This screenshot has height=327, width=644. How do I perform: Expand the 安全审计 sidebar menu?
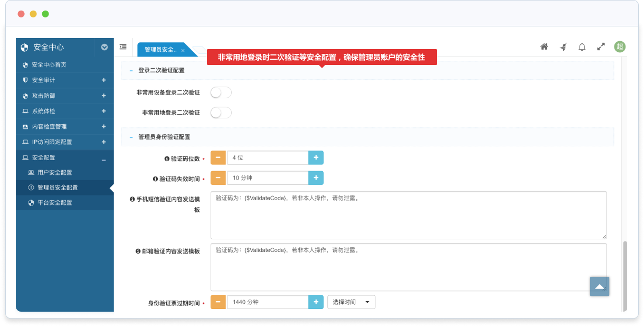pos(103,80)
